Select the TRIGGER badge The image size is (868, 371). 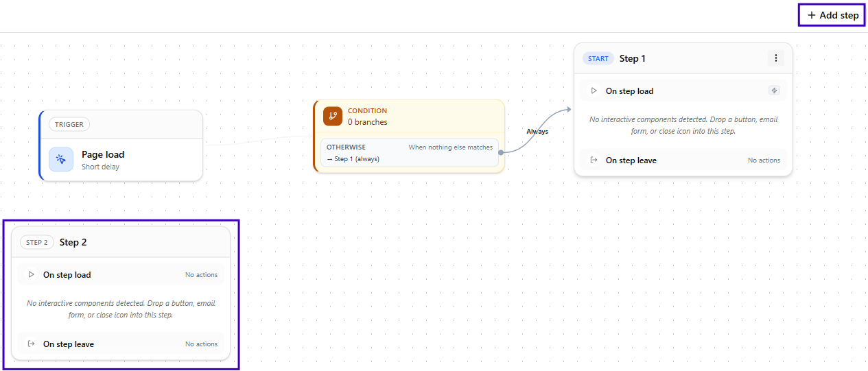pyautogui.click(x=69, y=125)
